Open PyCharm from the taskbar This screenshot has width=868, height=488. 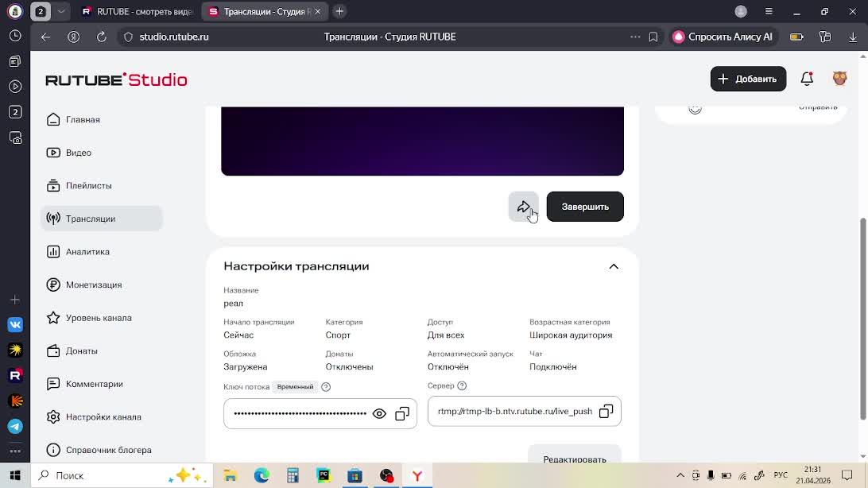click(324, 475)
